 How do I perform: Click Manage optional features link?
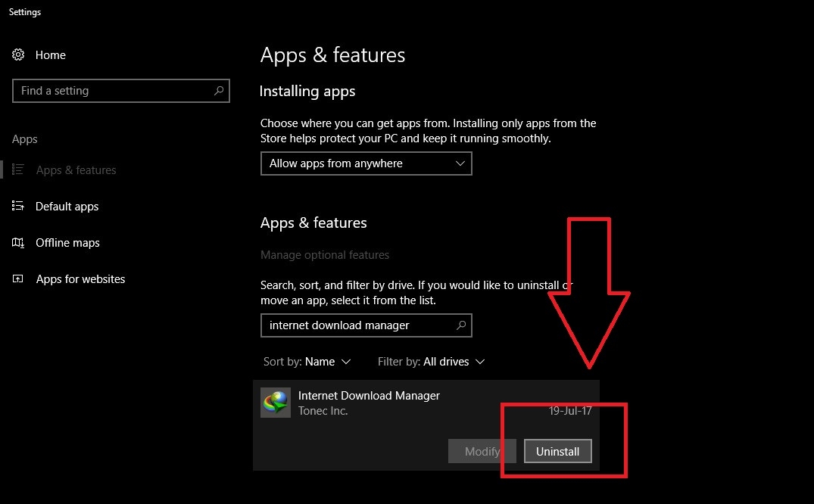(324, 255)
